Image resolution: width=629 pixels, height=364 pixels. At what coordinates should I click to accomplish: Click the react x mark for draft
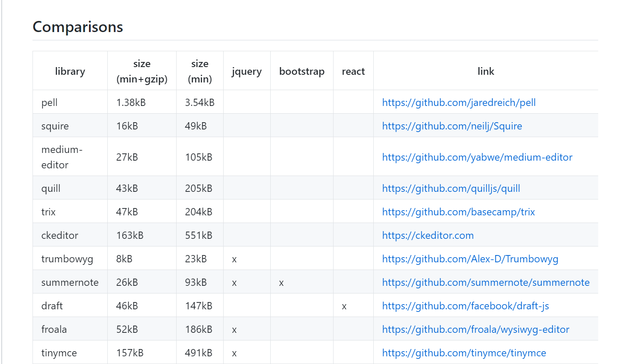pos(344,307)
